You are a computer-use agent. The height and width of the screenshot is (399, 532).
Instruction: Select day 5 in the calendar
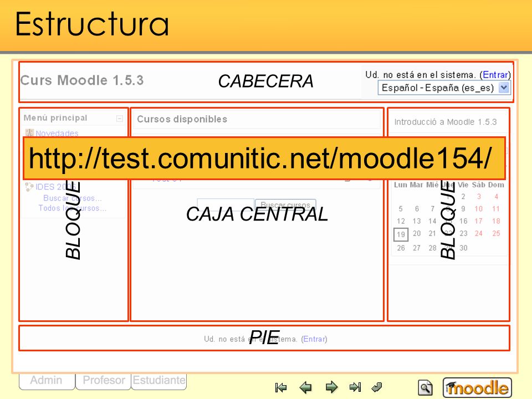coord(401,209)
